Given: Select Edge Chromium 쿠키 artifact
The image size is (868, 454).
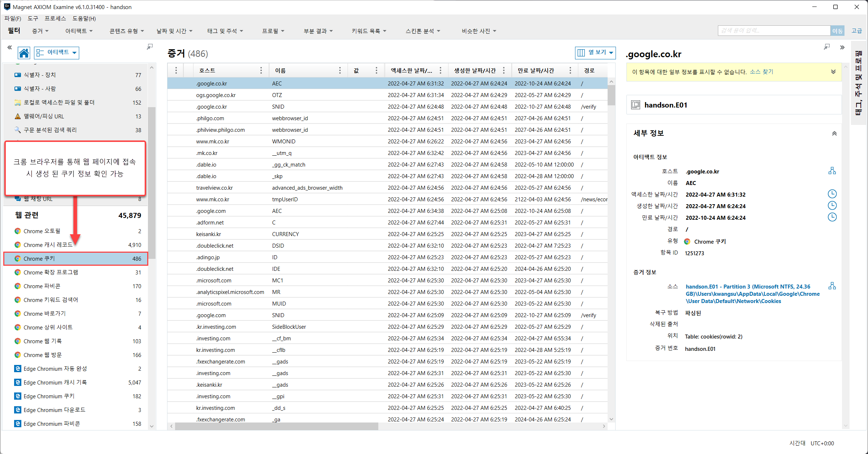Looking at the screenshot, I should (x=76, y=396).
